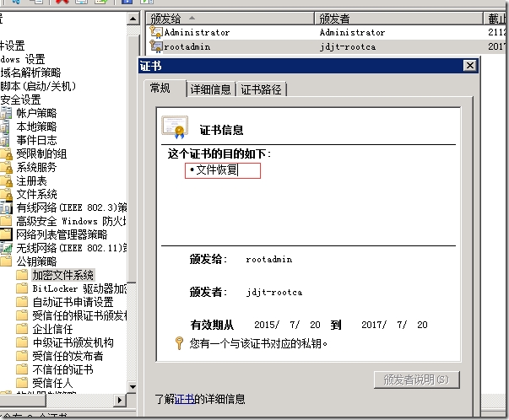Select 事件日志 in the tree

point(36,140)
